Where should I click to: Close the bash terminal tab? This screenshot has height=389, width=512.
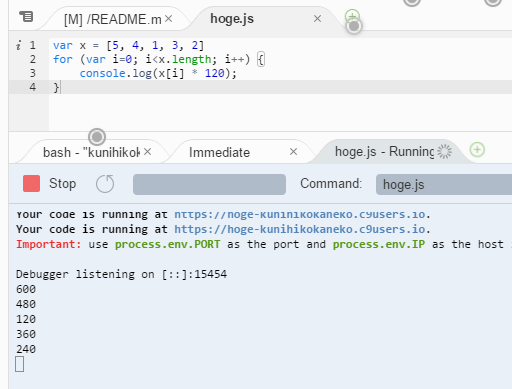coord(147,152)
